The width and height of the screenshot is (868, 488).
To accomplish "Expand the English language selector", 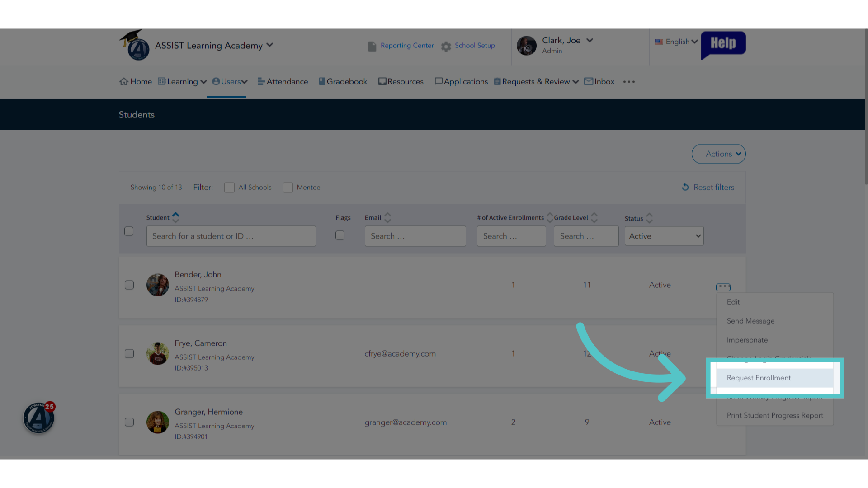I will tap(676, 42).
